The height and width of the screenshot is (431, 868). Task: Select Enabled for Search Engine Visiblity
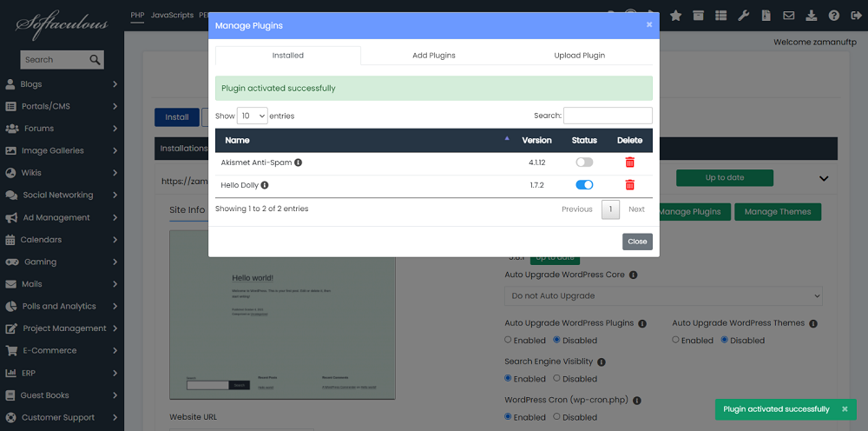tap(508, 378)
